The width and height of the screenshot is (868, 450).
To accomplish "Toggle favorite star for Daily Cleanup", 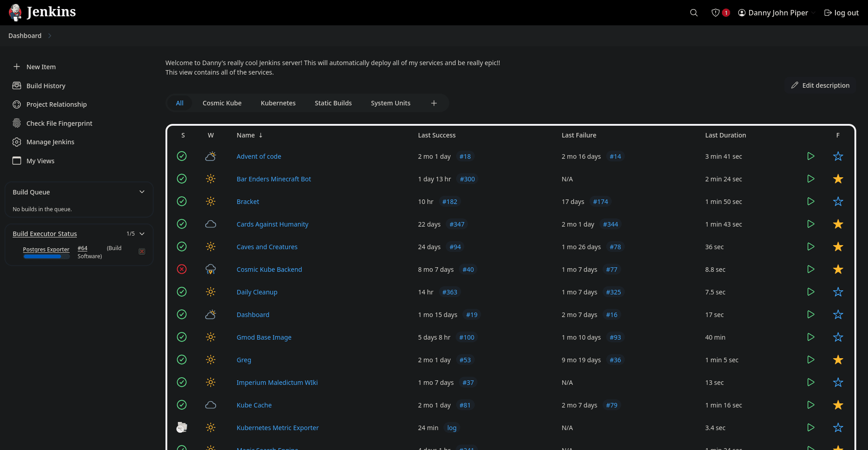I will pos(838,292).
